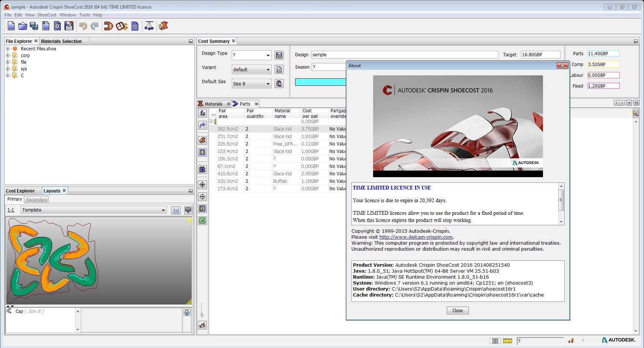Click the Save All double-disk icon
The width and height of the screenshot is (644, 348).
click(34, 26)
